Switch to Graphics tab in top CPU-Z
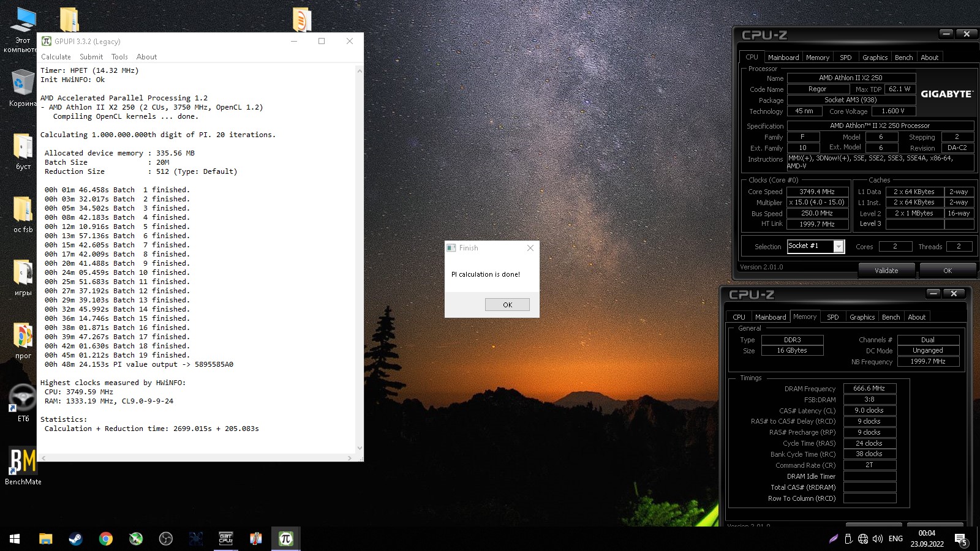The width and height of the screenshot is (980, 551). pyautogui.click(x=875, y=58)
